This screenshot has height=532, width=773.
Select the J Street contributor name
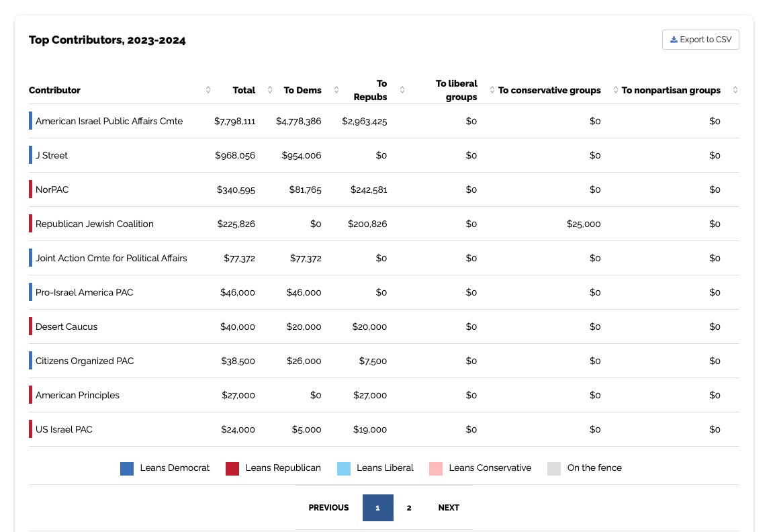click(51, 155)
